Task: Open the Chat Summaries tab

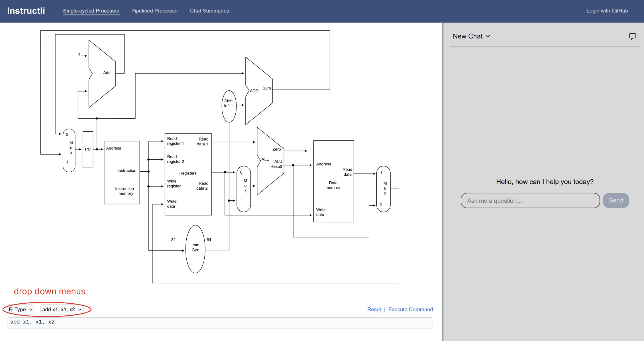Action: pos(209,11)
